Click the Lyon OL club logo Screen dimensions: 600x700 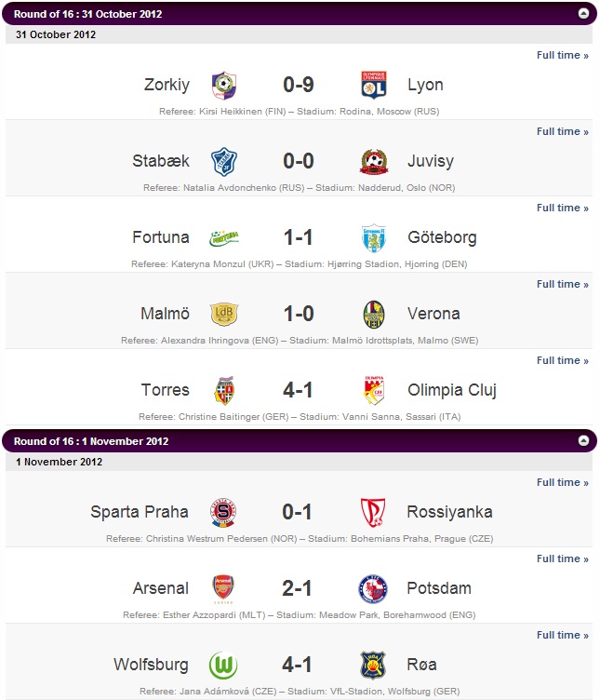point(374,85)
